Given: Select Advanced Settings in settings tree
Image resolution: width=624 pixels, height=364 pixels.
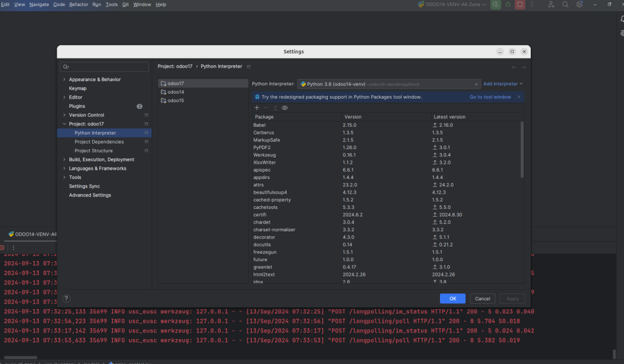Looking at the screenshot, I should (x=90, y=195).
